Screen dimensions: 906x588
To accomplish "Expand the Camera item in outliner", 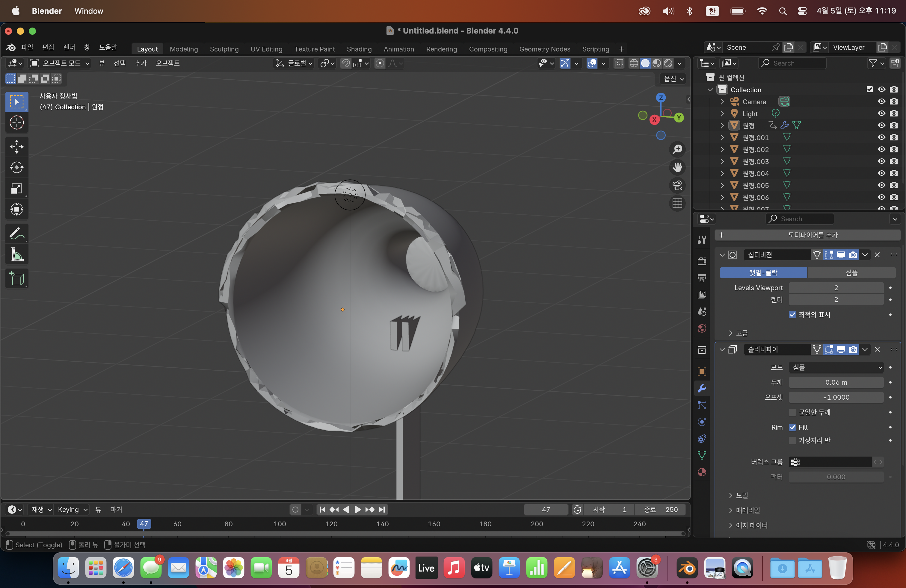I will point(722,101).
